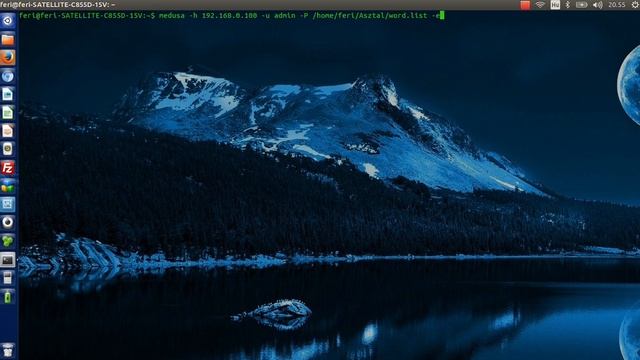Open the green battery launcher icon

(8, 296)
